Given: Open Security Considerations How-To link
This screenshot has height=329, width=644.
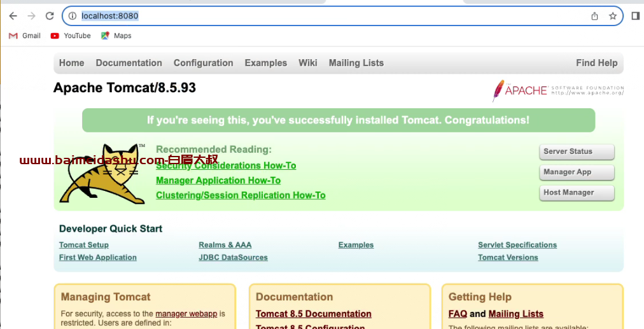Looking at the screenshot, I should 226,166.
